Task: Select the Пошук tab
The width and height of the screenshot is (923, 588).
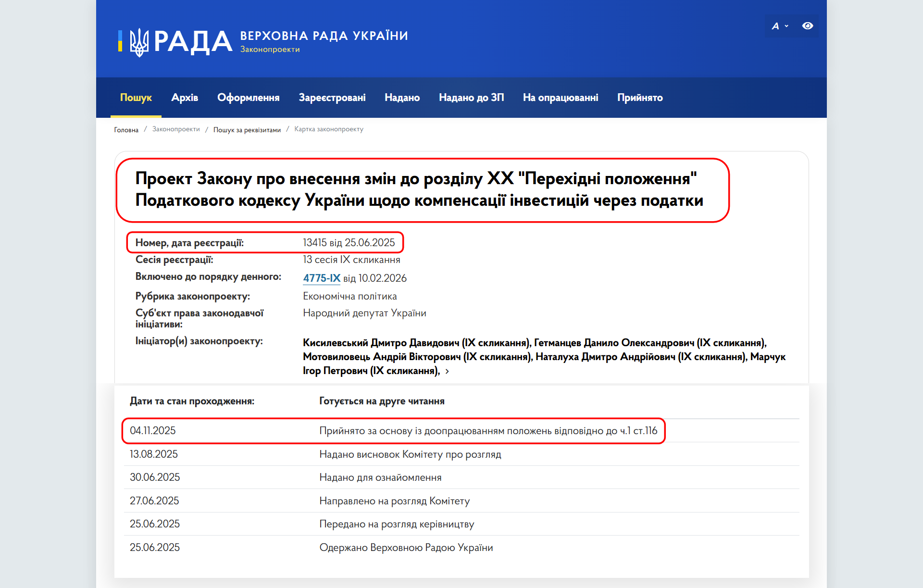Action: click(x=136, y=98)
